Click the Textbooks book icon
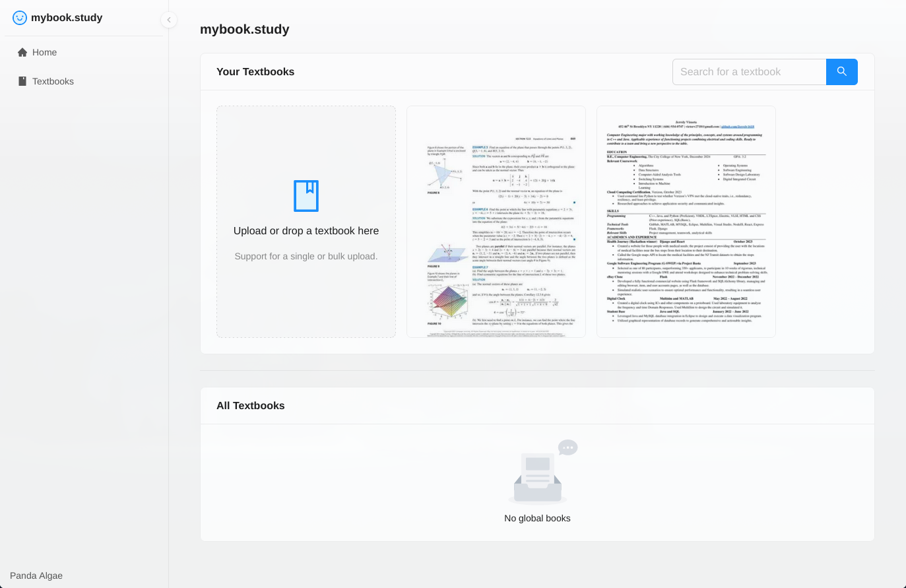 [x=22, y=81]
